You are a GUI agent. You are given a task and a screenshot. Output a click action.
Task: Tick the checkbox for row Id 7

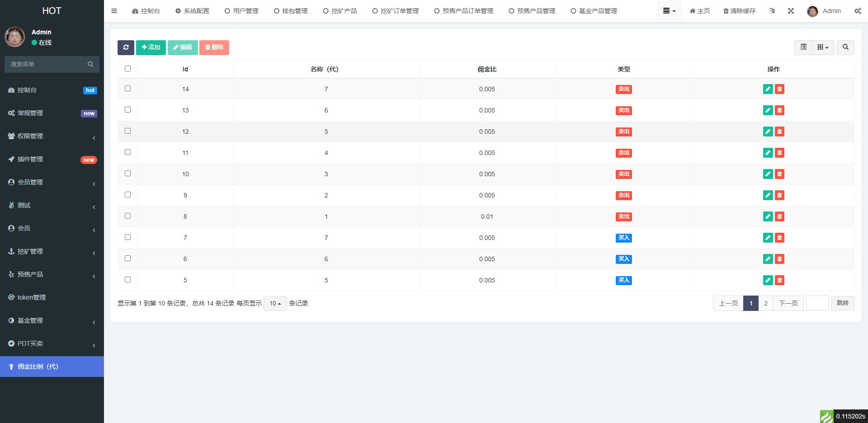tap(127, 237)
